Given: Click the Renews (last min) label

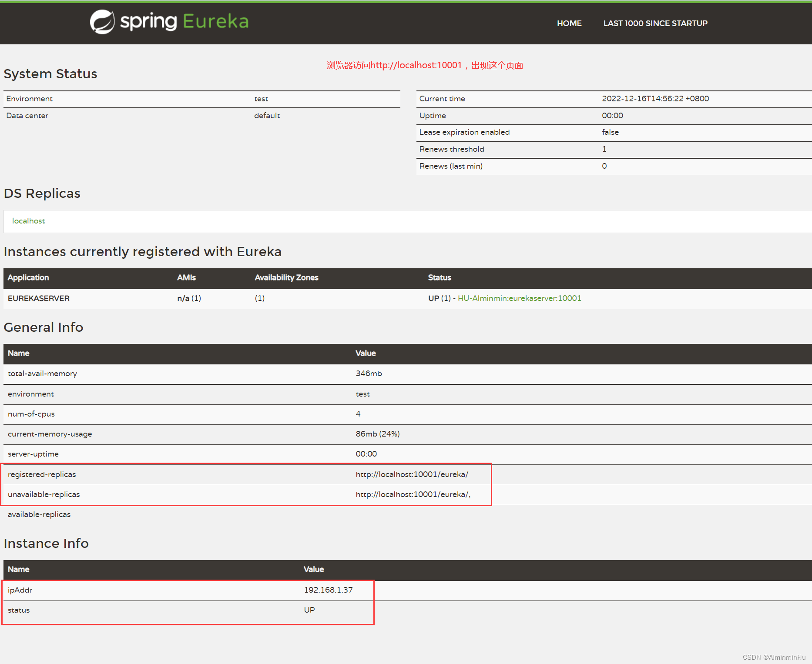Looking at the screenshot, I should pyautogui.click(x=451, y=166).
